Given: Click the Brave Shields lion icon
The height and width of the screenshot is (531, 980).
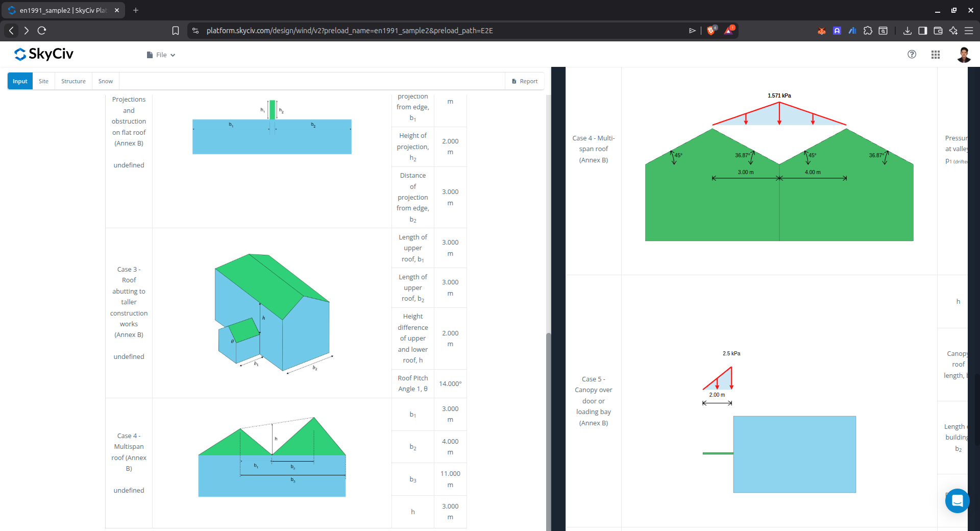Looking at the screenshot, I should pos(711,31).
